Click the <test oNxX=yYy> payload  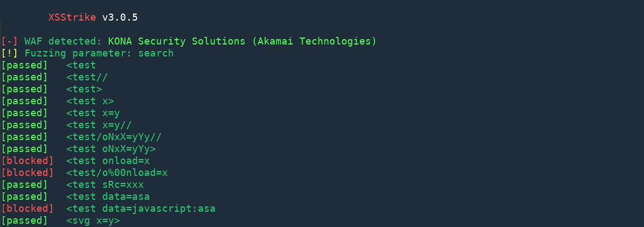click(111, 149)
